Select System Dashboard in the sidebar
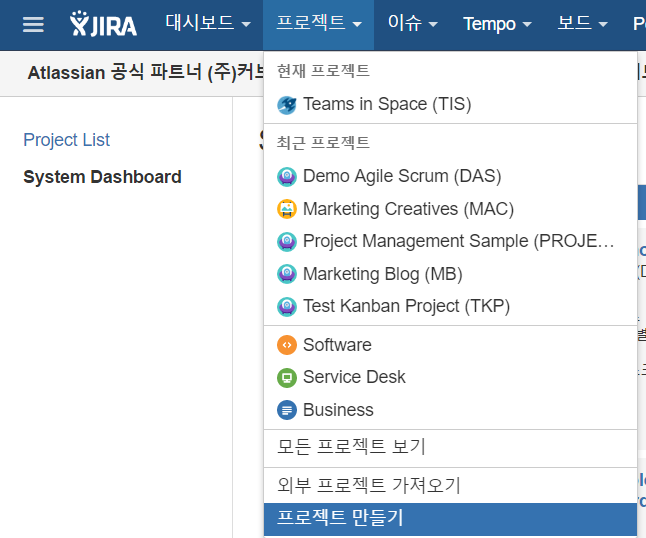Screen dimensions: 646x538 pos(102,178)
